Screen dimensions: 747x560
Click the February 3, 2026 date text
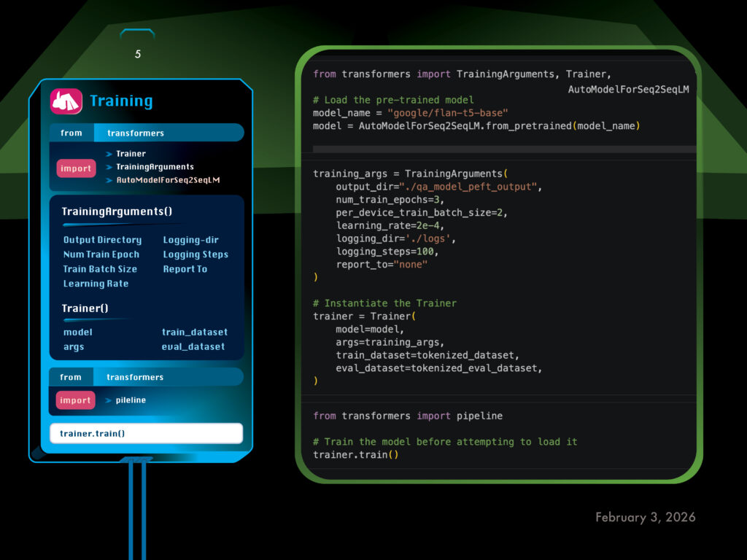[x=645, y=517]
